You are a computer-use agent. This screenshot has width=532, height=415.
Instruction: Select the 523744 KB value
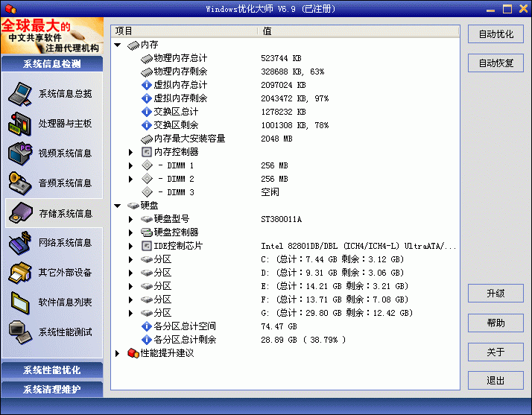coord(281,58)
